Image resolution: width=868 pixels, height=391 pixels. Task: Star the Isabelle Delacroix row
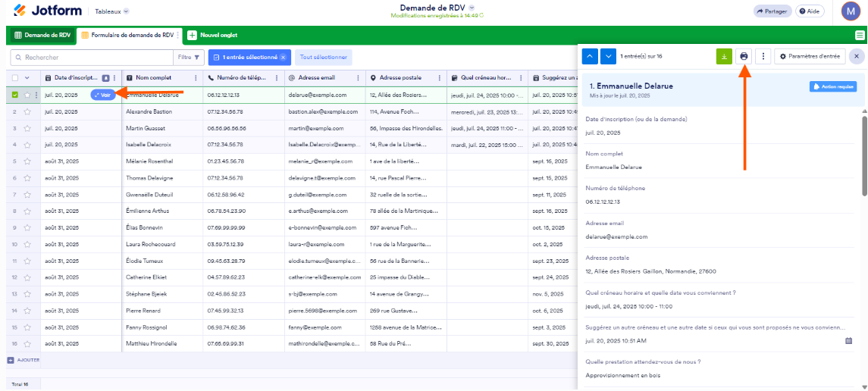coord(27,145)
